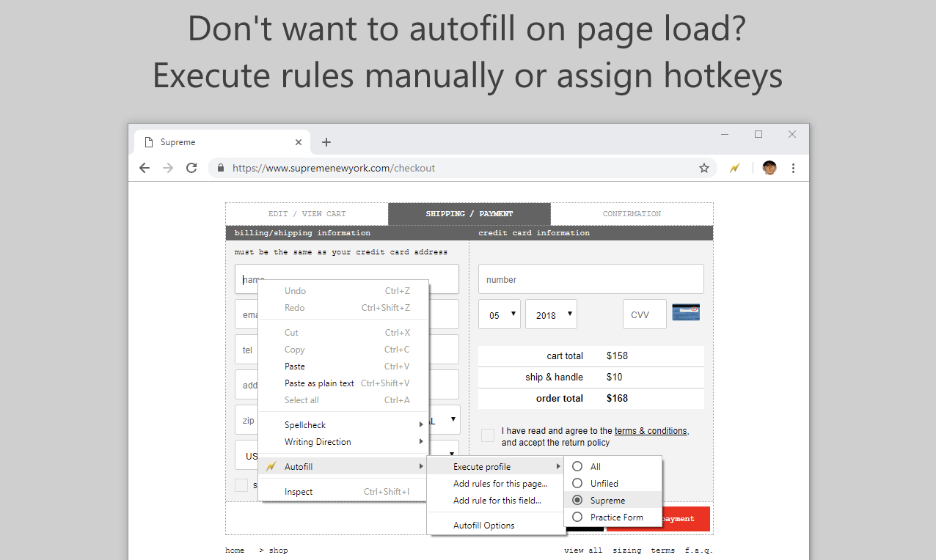936x560 pixels.
Task: Click the tel input field
Action: coord(246,350)
